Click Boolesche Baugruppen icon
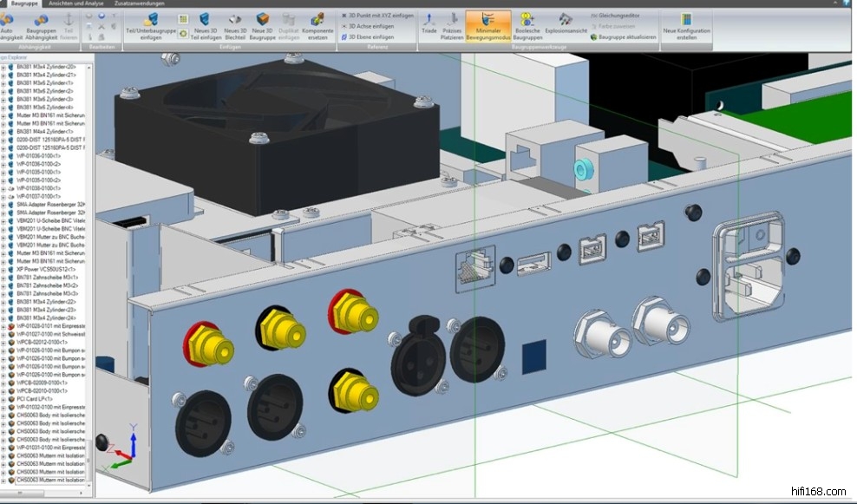This screenshot has height=504, width=857. point(527,20)
